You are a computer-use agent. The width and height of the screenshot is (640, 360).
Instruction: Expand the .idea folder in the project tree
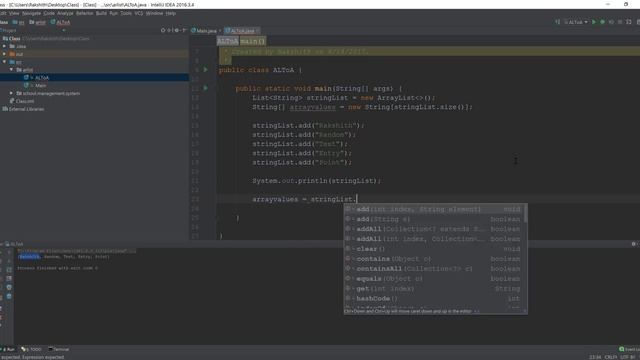click(4, 46)
